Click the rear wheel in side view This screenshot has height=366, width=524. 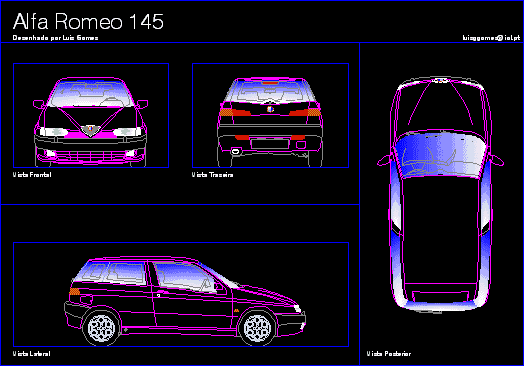click(101, 328)
